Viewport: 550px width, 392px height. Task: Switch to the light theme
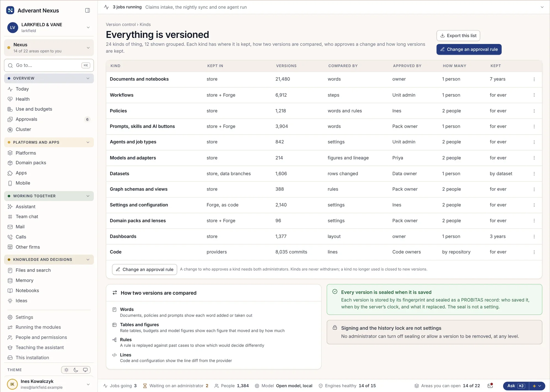click(67, 370)
